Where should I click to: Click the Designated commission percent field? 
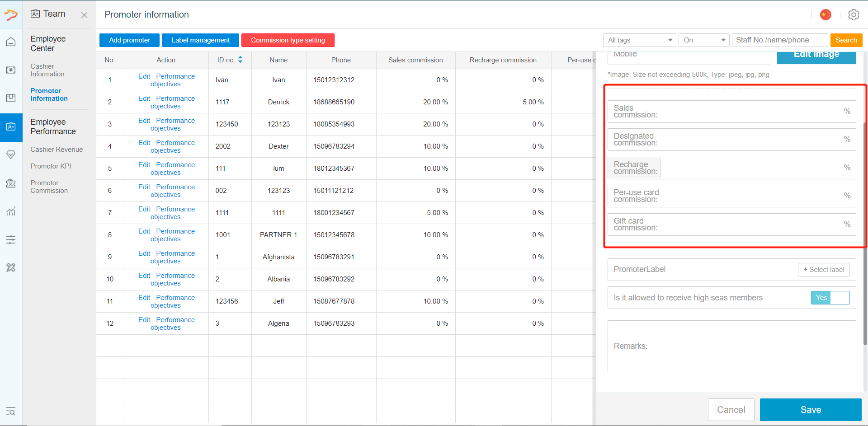pos(731,140)
